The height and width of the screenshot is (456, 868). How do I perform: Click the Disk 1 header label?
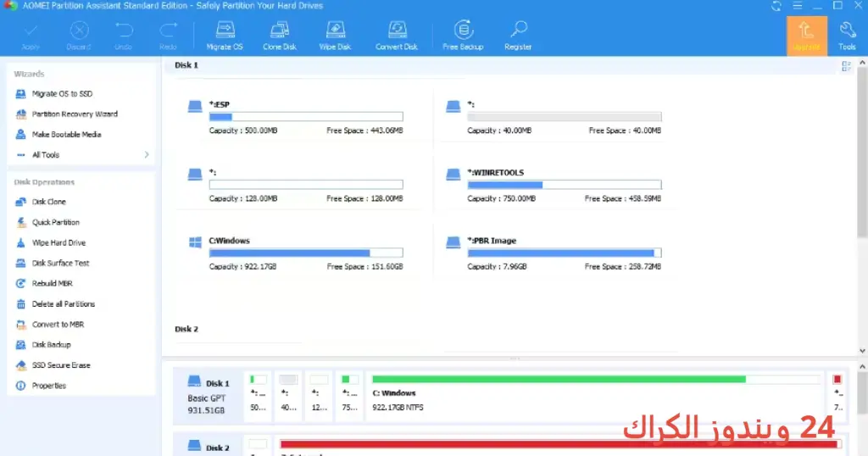(x=186, y=65)
